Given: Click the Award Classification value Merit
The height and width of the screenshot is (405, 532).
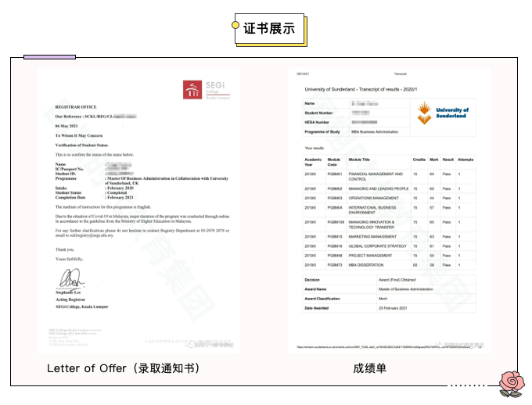Looking at the screenshot, I should click(383, 299).
